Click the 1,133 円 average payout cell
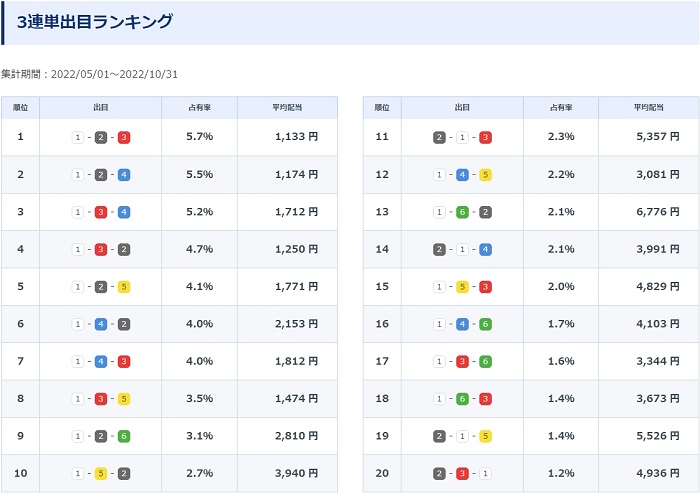This screenshot has width=700, height=493. 296,137
